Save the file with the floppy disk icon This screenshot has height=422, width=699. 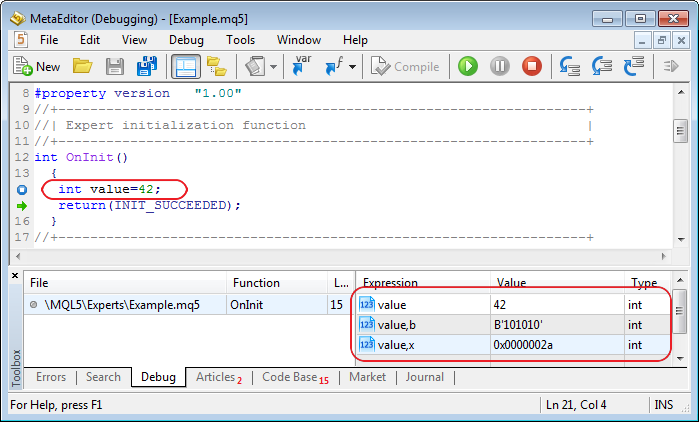coord(115,66)
